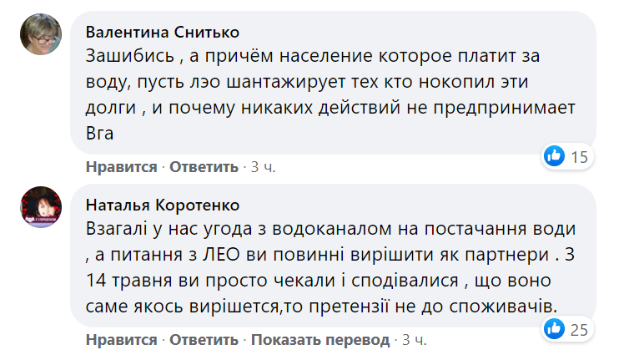Viewport: 644px width, 355px height.
Task: Open Наталья Коротенко's profile picture
Action: 39,207
